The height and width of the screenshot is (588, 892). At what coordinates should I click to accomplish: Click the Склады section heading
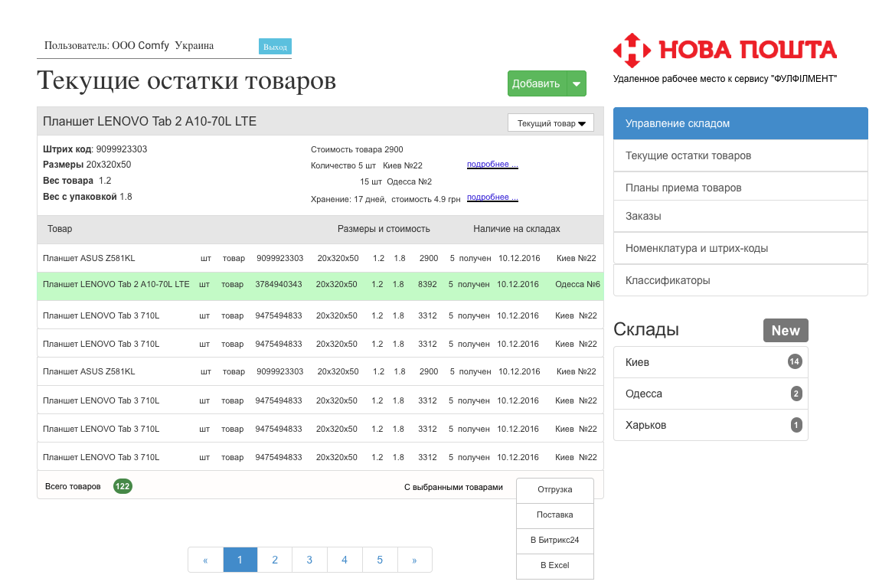pos(646,330)
